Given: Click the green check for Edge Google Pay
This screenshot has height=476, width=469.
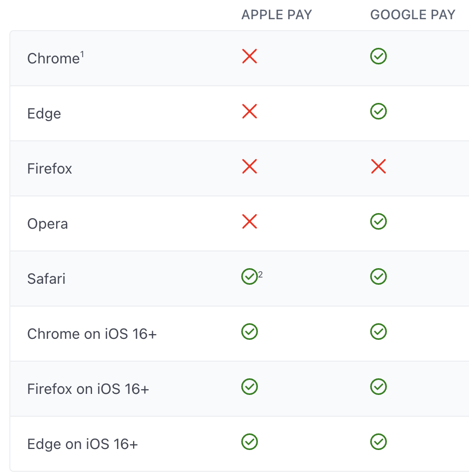Looking at the screenshot, I should 378,111.
